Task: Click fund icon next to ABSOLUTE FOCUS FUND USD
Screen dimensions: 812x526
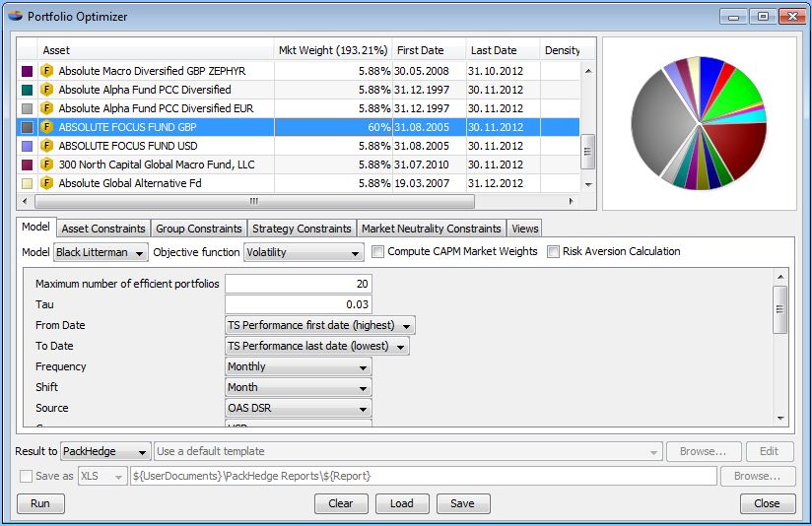Action: (x=46, y=146)
